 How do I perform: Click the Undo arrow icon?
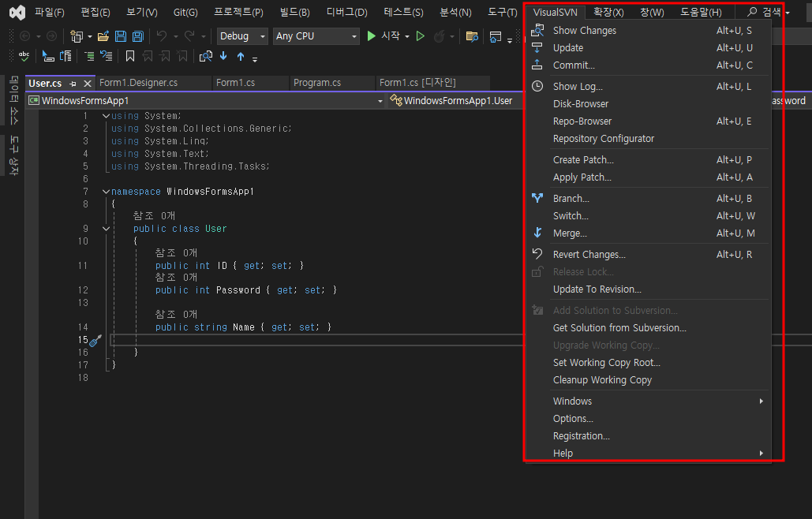pos(162,36)
